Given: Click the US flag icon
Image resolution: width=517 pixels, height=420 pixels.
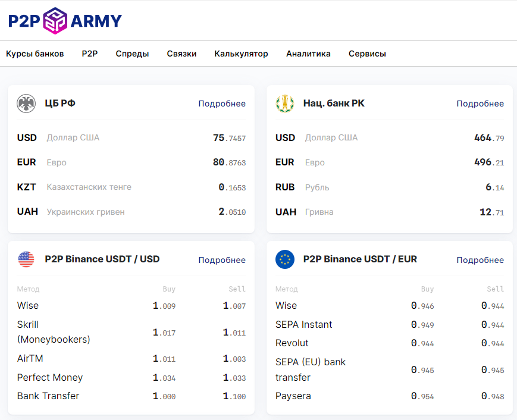Looking at the screenshot, I should point(26,259).
